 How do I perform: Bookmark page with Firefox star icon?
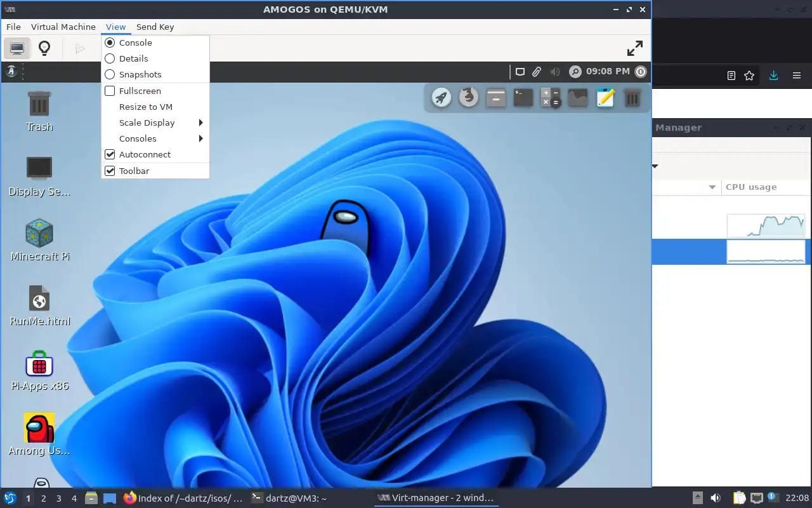click(749, 76)
